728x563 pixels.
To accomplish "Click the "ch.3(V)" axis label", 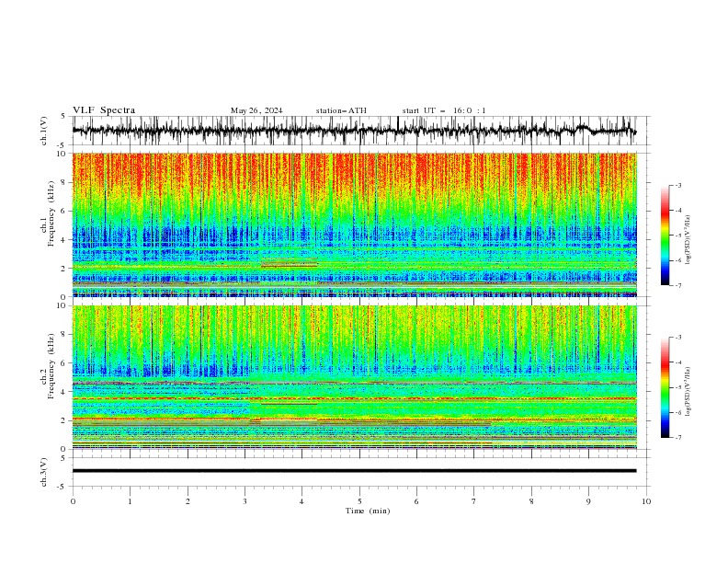I will tap(44, 472).
